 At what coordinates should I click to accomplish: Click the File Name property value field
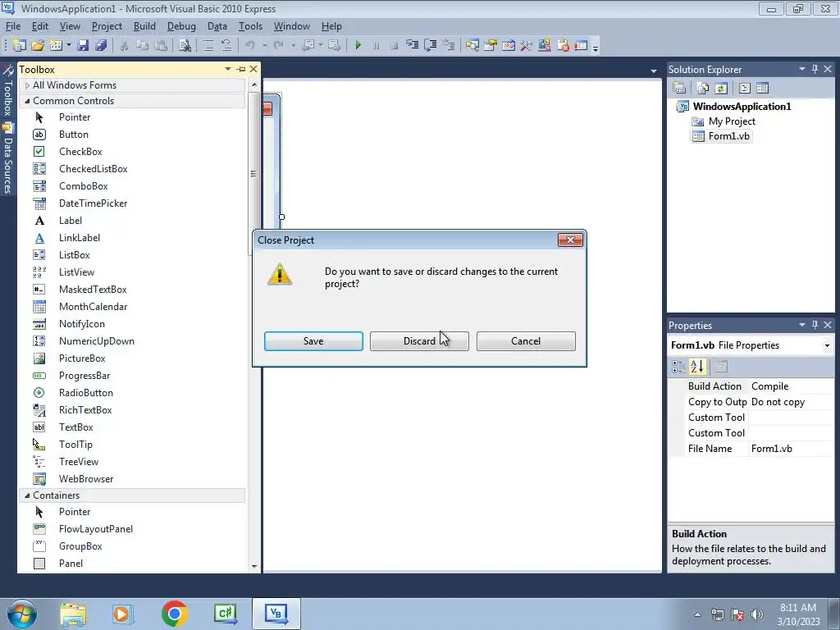click(x=791, y=449)
